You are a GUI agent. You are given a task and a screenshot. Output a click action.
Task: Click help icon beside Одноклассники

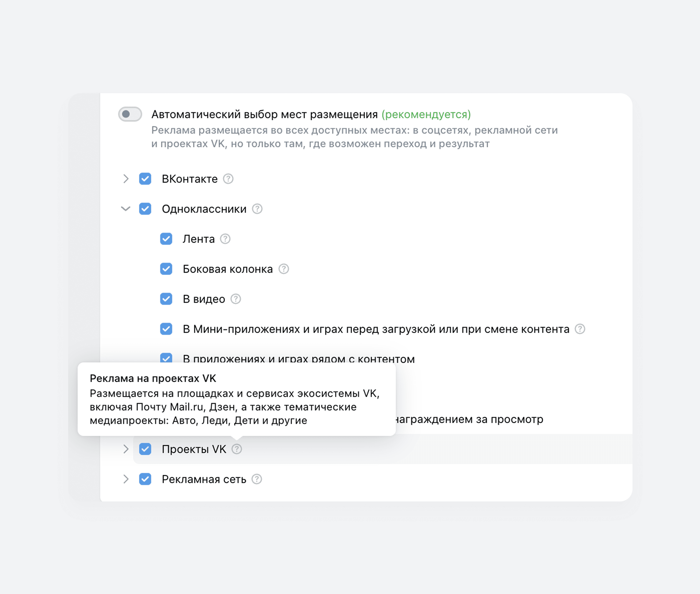(x=257, y=209)
